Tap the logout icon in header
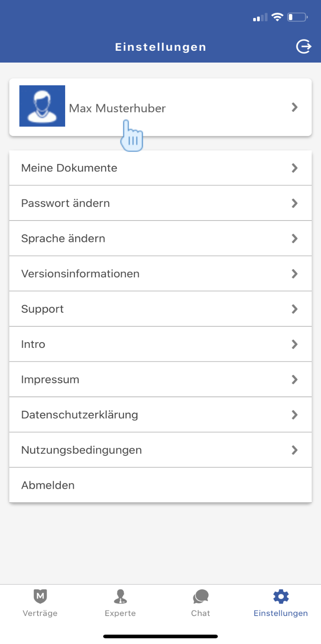This screenshot has height=644, width=321. coord(304,46)
